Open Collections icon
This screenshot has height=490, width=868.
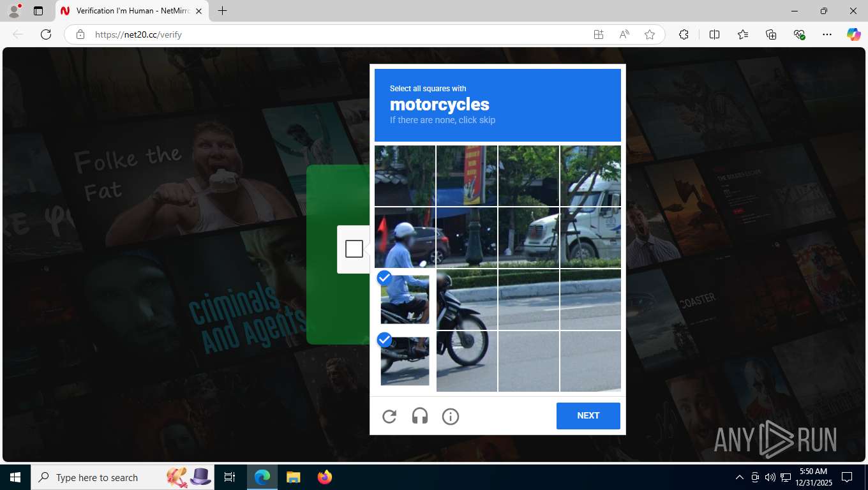771,34
